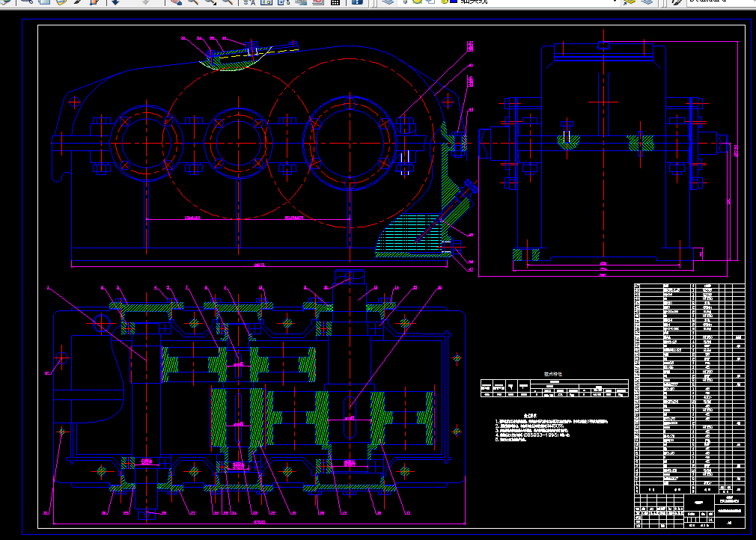Click the 技术特性 heading text
The height and width of the screenshot is (540, 756).
[553, 374]
